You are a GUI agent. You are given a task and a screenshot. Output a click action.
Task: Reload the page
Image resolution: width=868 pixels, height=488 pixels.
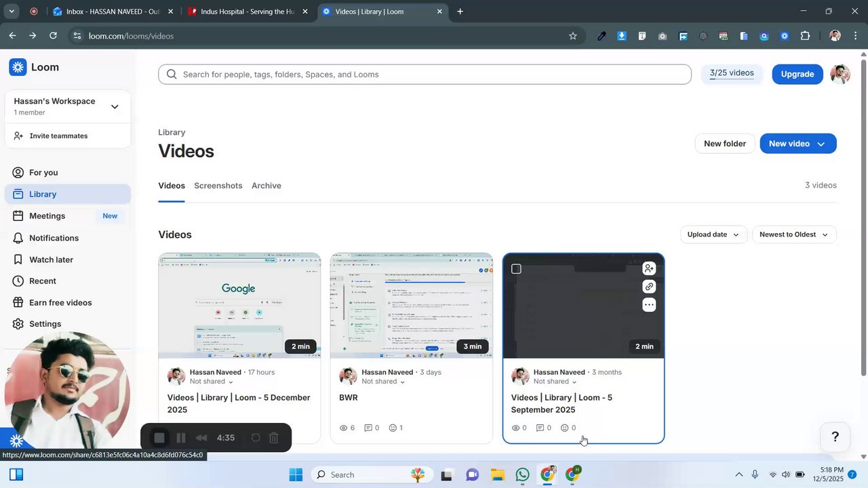coord(53,36)
